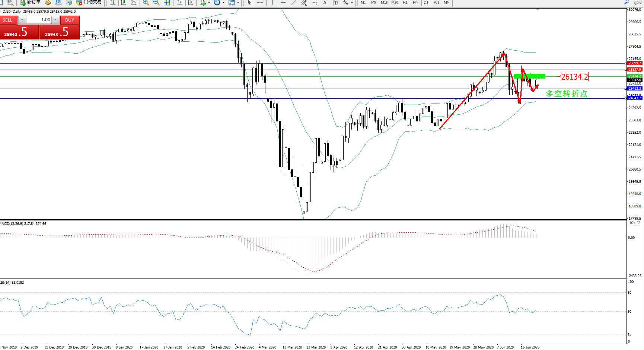
Task: Open the templates dropdown arrow
Action: (x=238, y=3)
